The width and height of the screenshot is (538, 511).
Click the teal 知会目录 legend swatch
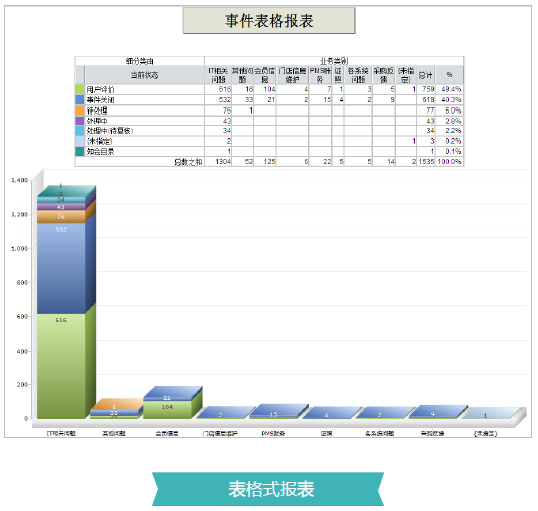click(x=80, y=152)
